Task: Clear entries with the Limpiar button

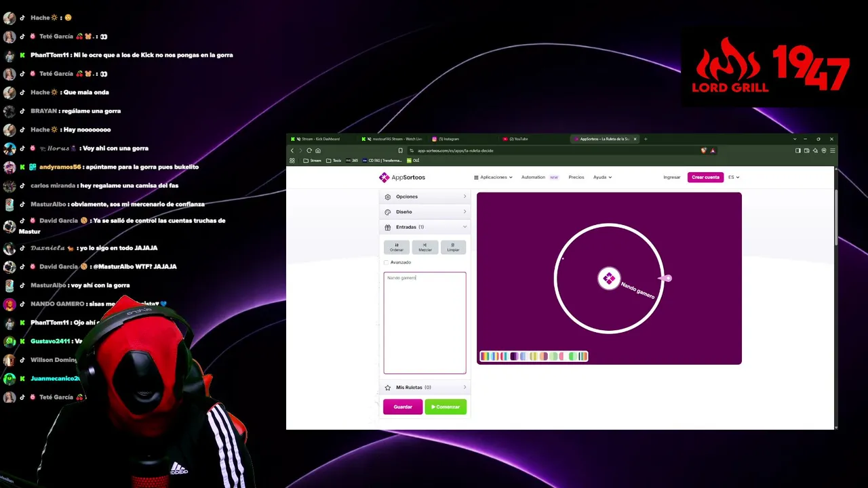Action: tap(453, 247)
